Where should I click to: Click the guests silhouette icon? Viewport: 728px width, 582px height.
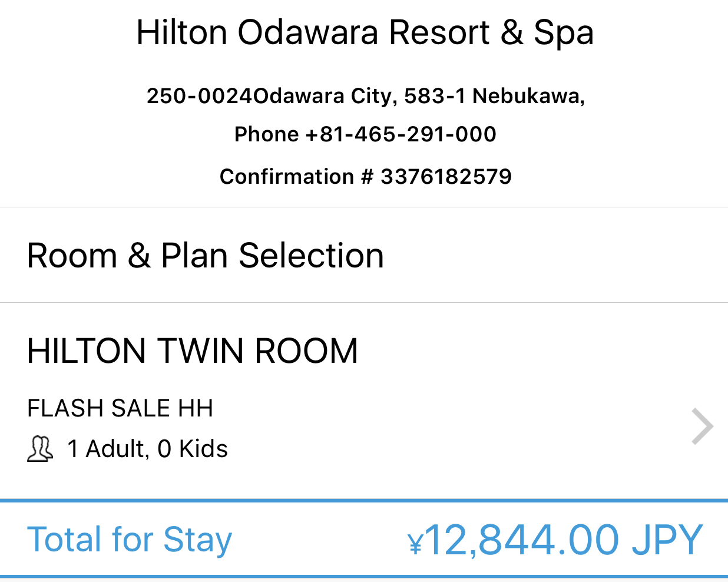(40, 449)
